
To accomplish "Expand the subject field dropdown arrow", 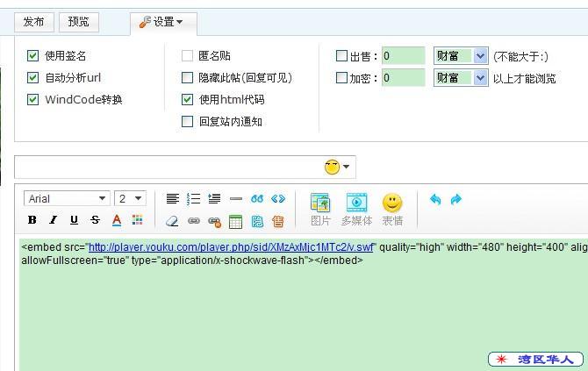I will [346, 167].
